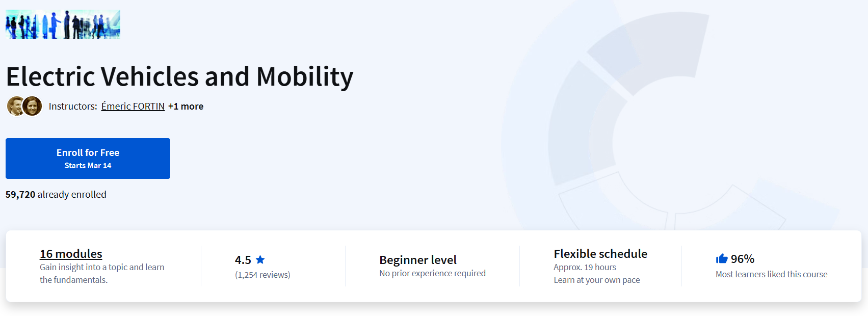This screenshot has height=316, width=868.
Task: Open the 16 modules link
Action: coord(71,254)
